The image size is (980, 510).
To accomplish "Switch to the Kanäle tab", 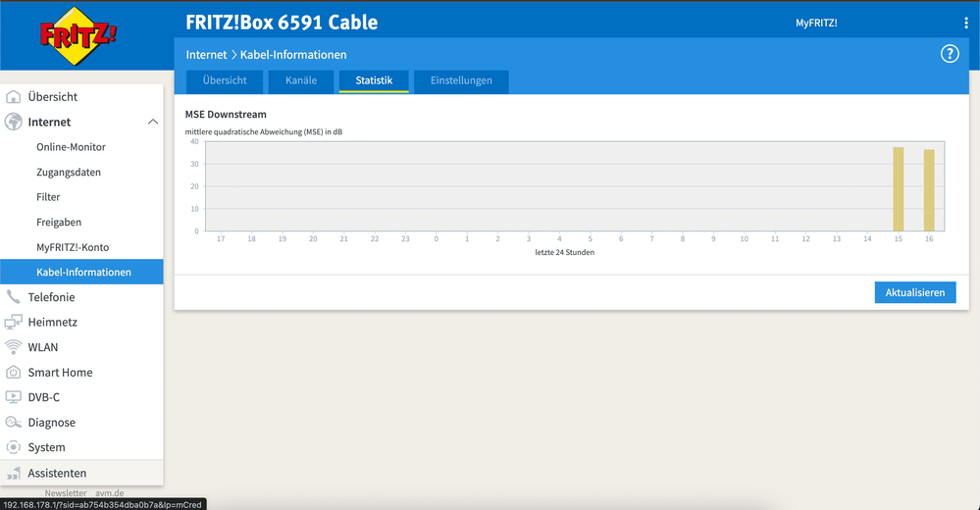I will 300,80.
